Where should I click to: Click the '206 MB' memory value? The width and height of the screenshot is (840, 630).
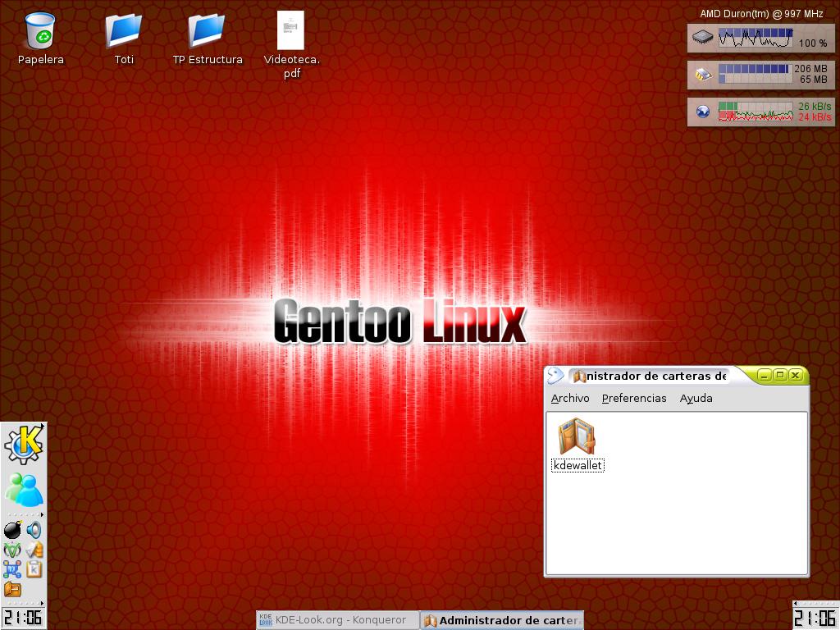[x=810, y=69]
